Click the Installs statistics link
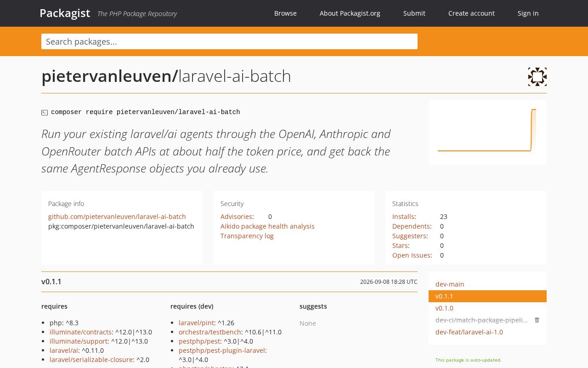This screenshot has width=588, height=368. [403, 217]
